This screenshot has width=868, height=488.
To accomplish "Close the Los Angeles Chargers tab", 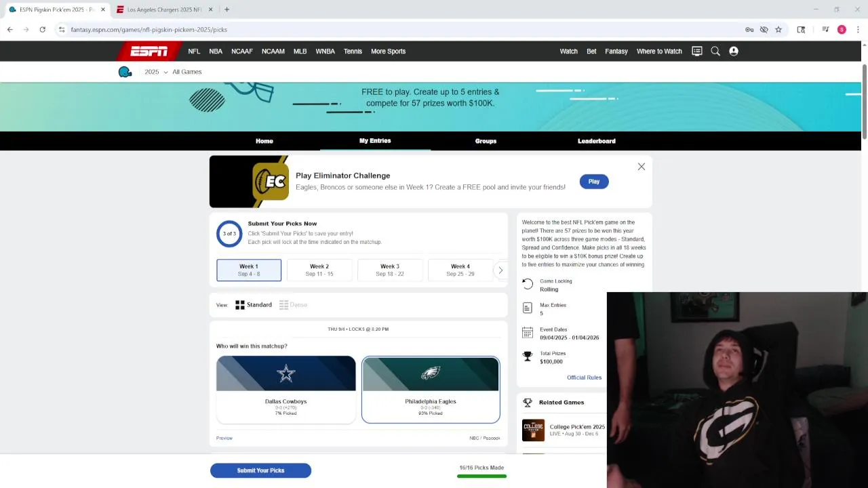I will [210, 9].
